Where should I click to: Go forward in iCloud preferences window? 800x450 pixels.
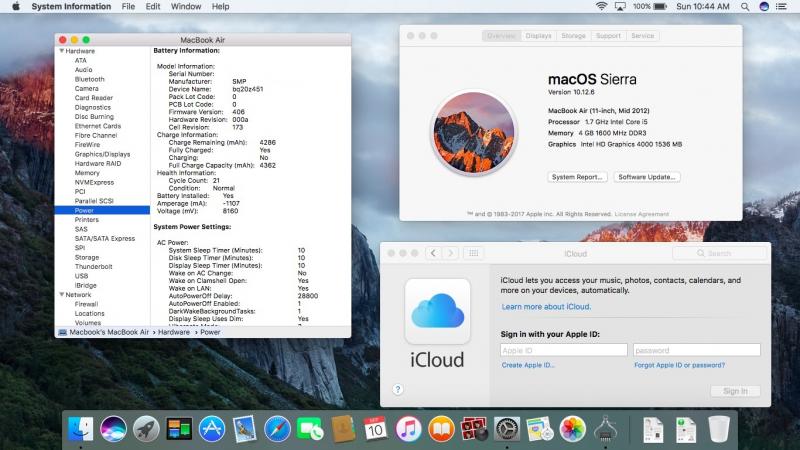451,253
